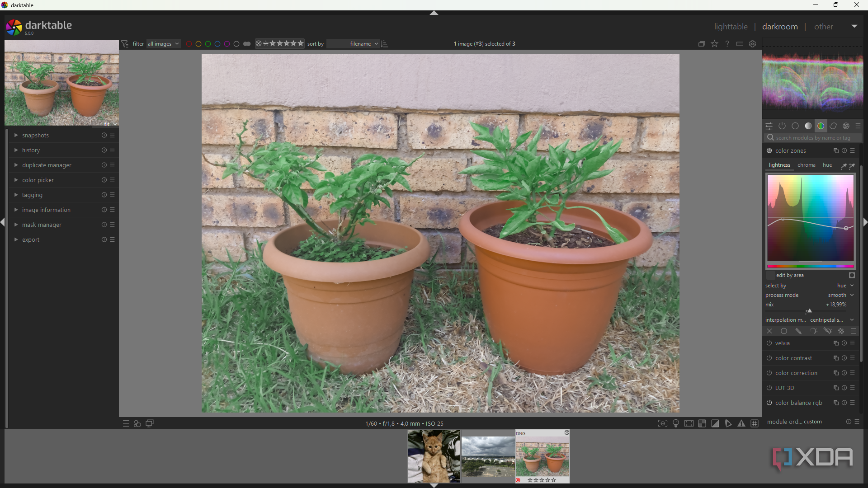
Task: Turn off color zones module
Action: pyautogui.click(x=769, y=150)
